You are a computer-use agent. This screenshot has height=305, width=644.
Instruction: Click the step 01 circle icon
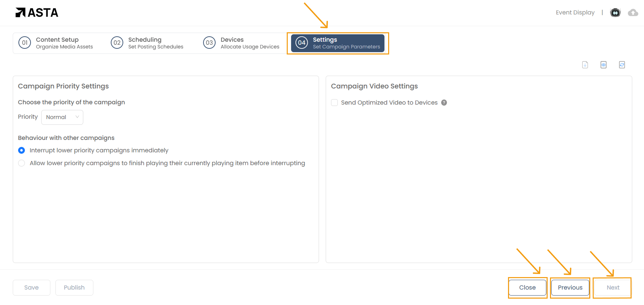pyautogui.click(x=25, y=43)
